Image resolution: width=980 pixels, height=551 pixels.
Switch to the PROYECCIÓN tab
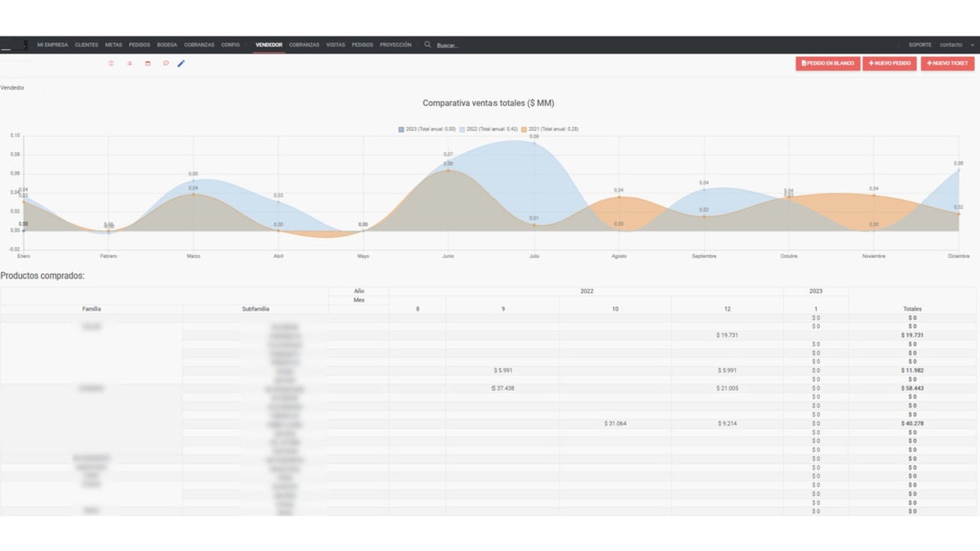point(396,45)
